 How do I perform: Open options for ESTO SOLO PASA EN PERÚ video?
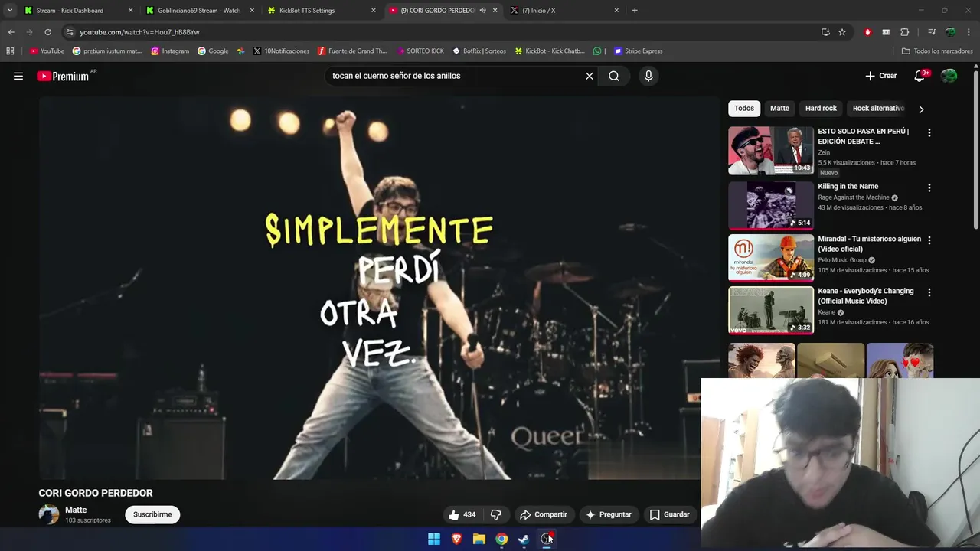[929, 132]
